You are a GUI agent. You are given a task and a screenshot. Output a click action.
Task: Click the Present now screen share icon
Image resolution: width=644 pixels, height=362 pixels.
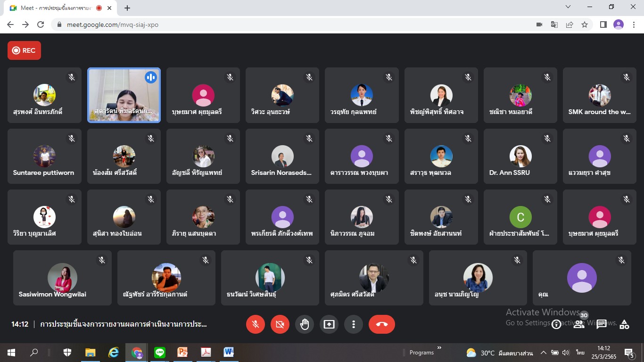tap(329, 324)
